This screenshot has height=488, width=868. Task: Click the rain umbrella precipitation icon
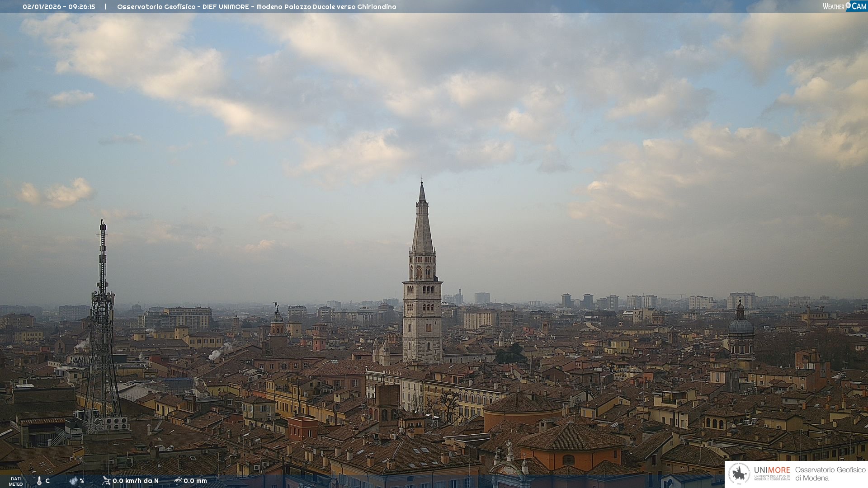(x=178, y=481)
